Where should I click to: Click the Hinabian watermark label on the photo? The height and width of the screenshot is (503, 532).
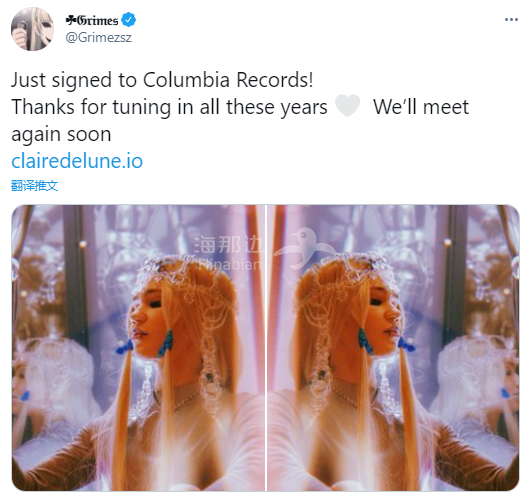coord(230,264)
